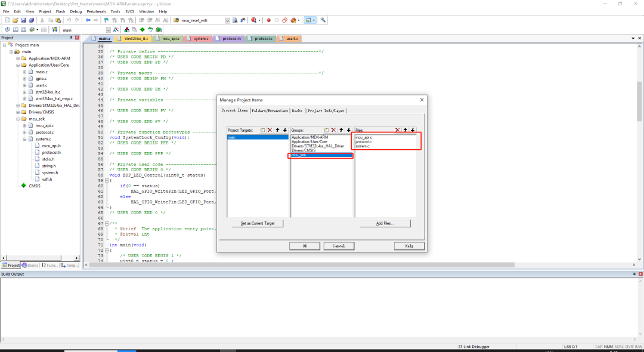Build the target using toolbar icon

[16, 30]
